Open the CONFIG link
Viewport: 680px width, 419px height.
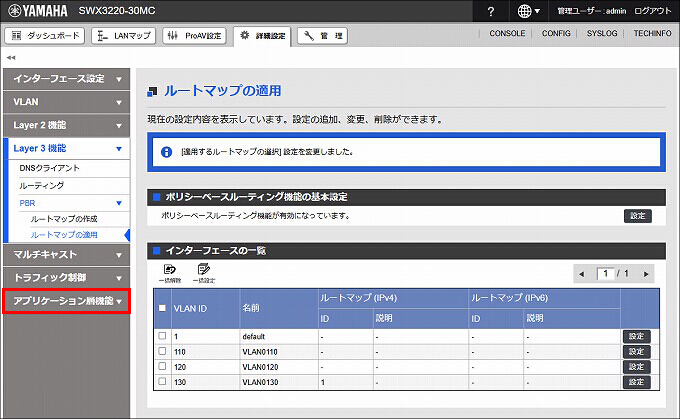coord(556,33)
